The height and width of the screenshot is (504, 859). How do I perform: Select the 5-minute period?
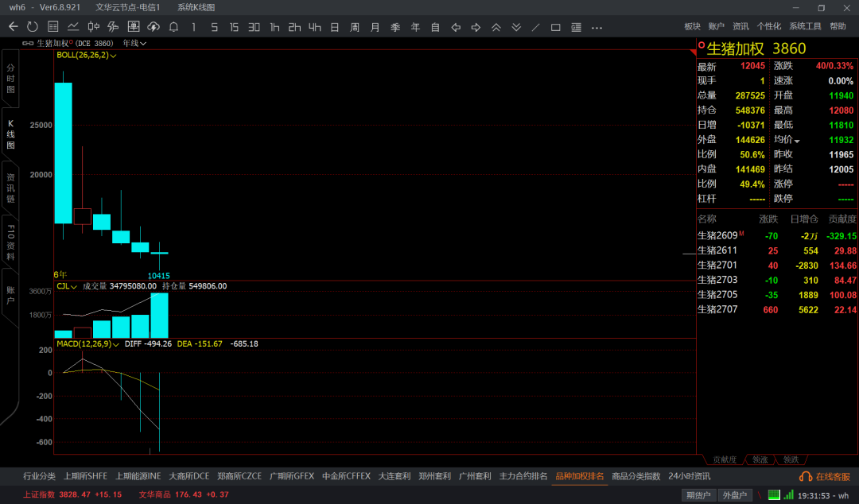(x=214, y=27)
